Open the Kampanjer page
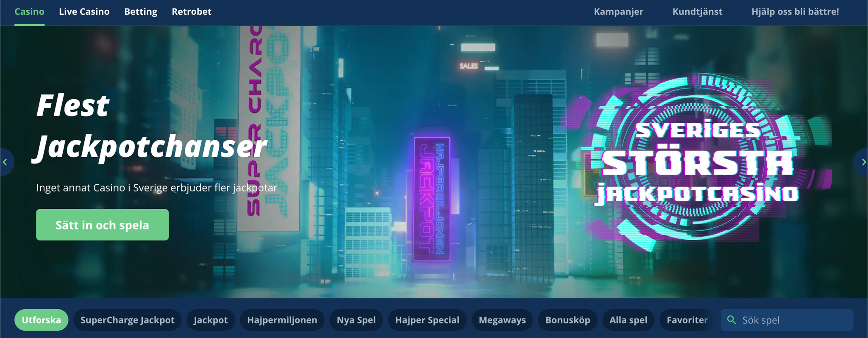This screenshot has width=868, height=338. pos(618,12)
